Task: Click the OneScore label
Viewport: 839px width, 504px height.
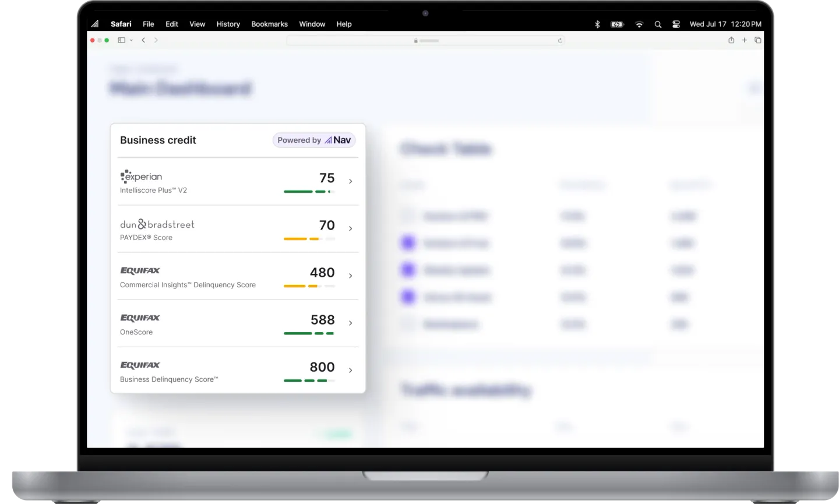Action: [136, 332]
